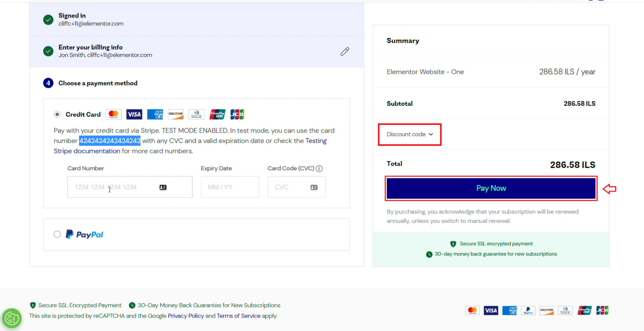Click the CVC card code input

tap(290, 187)
